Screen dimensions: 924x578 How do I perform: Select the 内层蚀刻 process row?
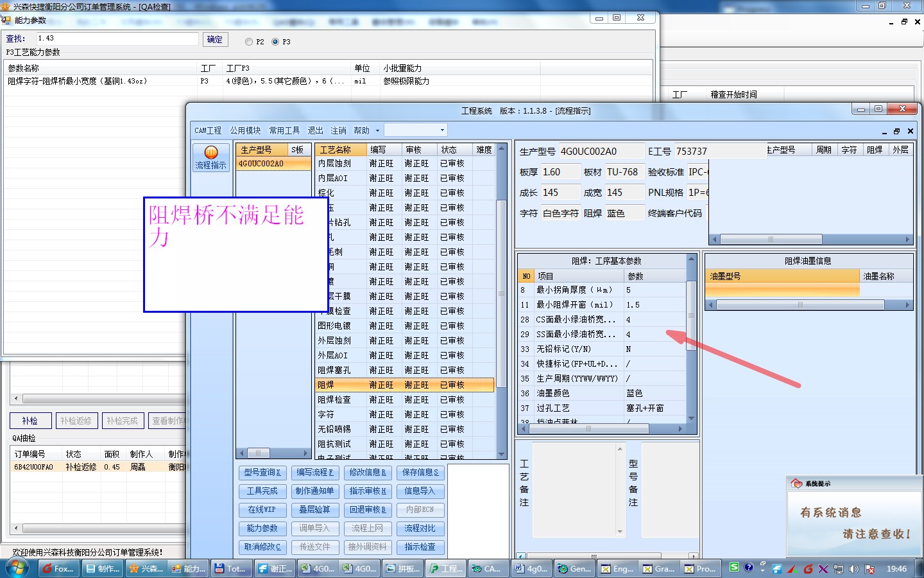[x=405, y=163]
